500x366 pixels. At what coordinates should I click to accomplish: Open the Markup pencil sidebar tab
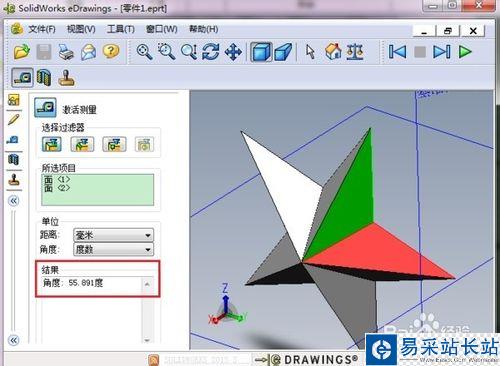tap(14, 120)
